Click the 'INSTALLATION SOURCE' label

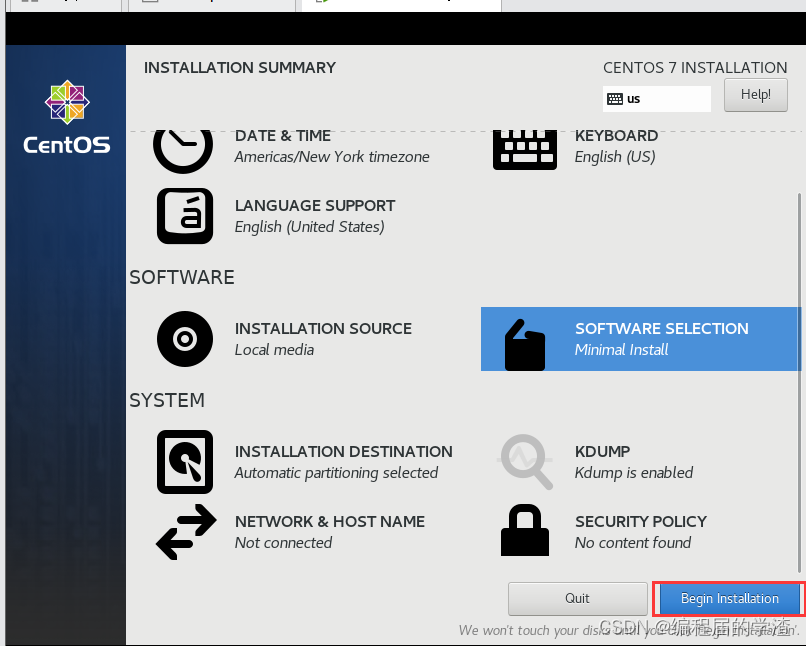pos(323,328)
